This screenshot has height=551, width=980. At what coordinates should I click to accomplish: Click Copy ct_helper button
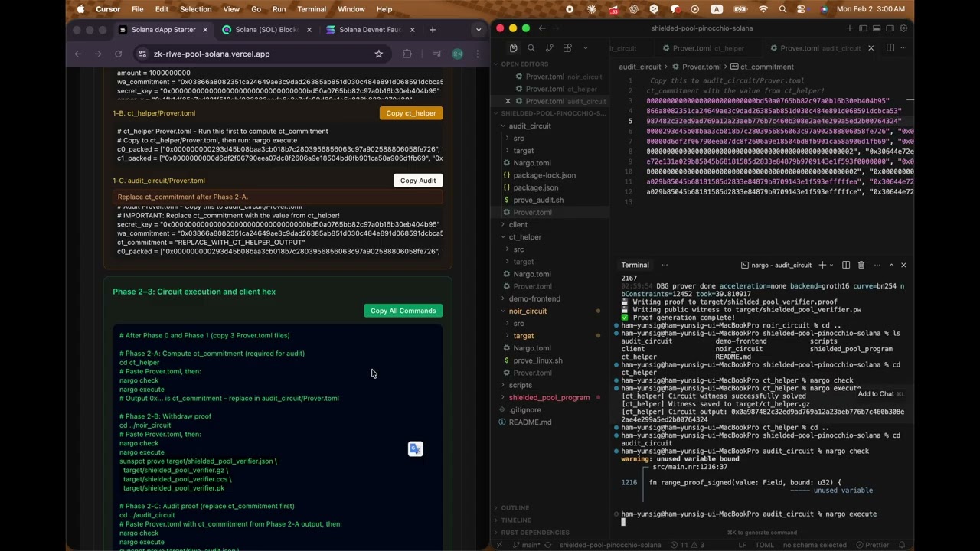(x=411, y=113)
